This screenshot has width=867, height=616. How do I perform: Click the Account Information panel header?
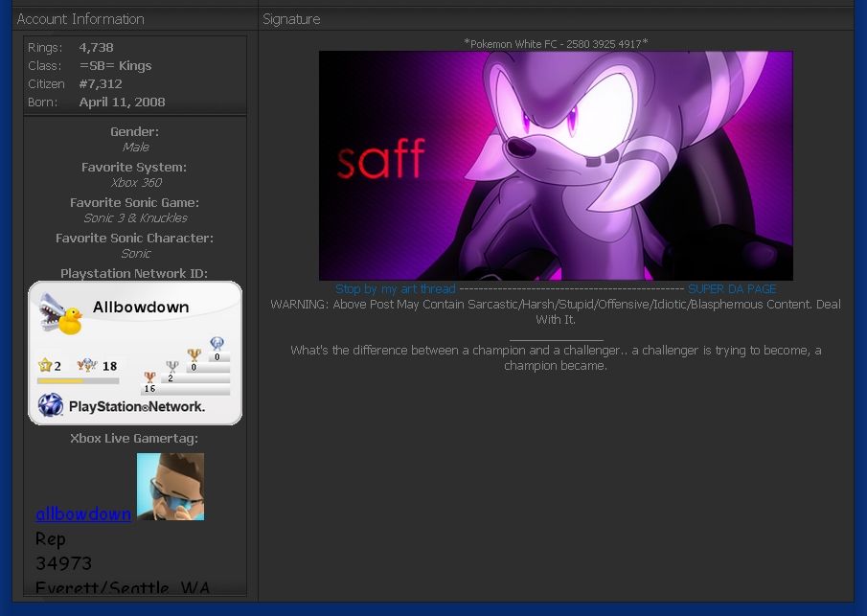pos(80,19)
